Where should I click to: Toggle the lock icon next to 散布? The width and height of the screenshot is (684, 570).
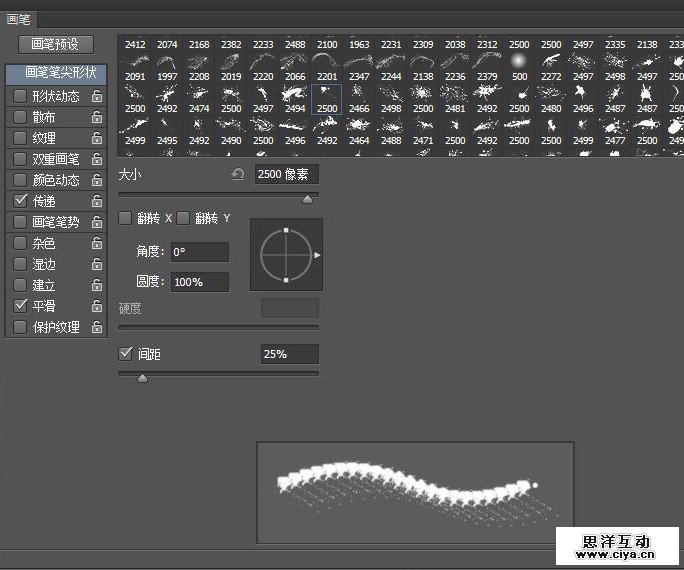pos(97,117)
